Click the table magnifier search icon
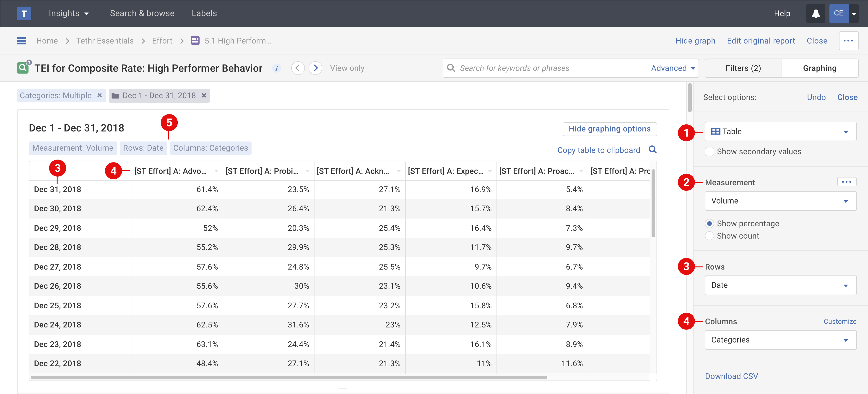Image resolution: width=868 pixels, height=394 pixels. tap(652, 149)
